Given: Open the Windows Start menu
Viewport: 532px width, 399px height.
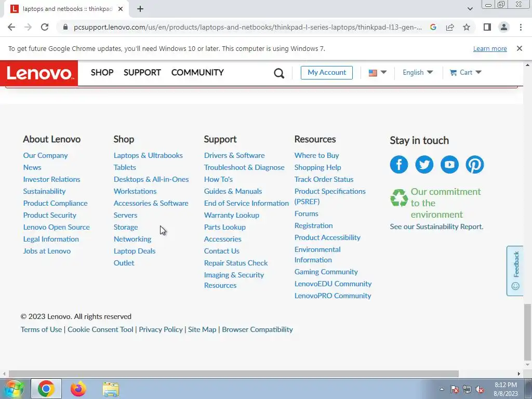Looking at the screenshot, I should (x=14, y=389).
